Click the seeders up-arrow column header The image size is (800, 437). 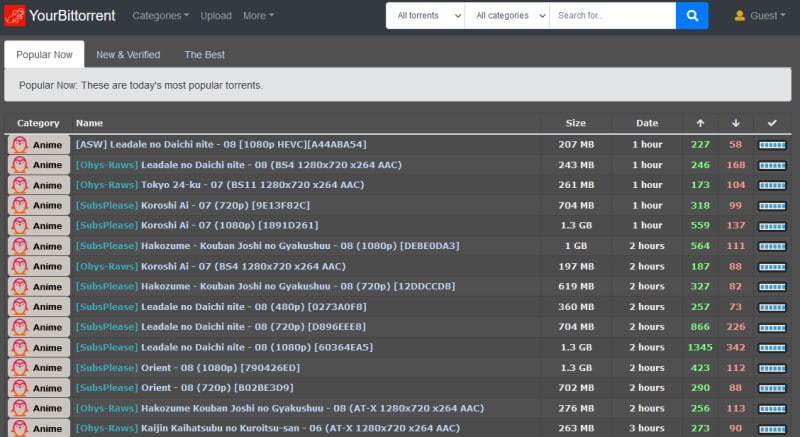pyautogui.click(x=700, y=123)
